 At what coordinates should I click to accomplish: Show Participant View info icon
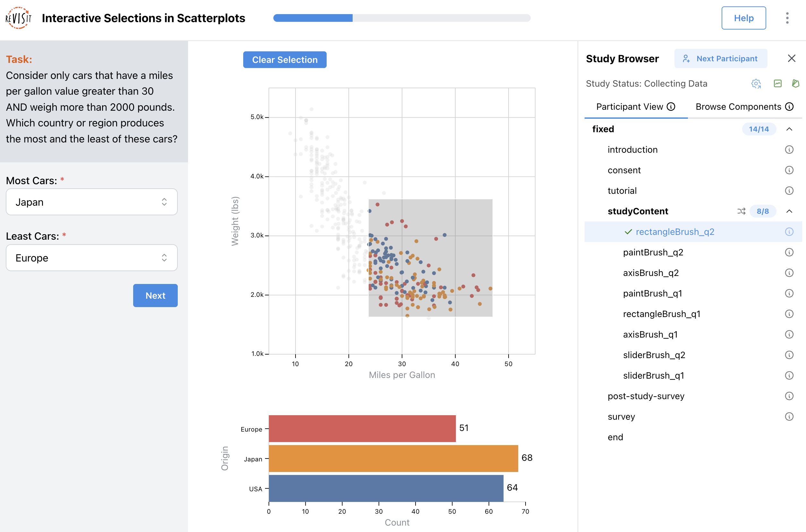click(x=671, y=107)
